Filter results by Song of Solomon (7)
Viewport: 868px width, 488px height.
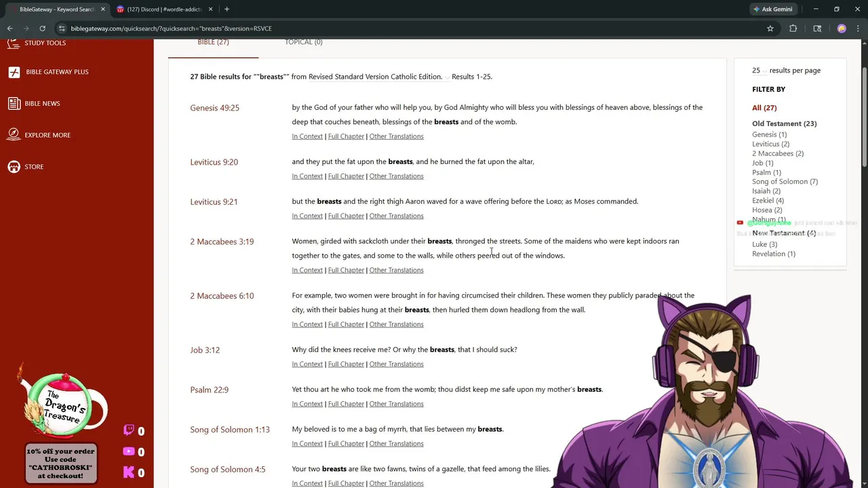pyautogui.click(x=785, y=182)
